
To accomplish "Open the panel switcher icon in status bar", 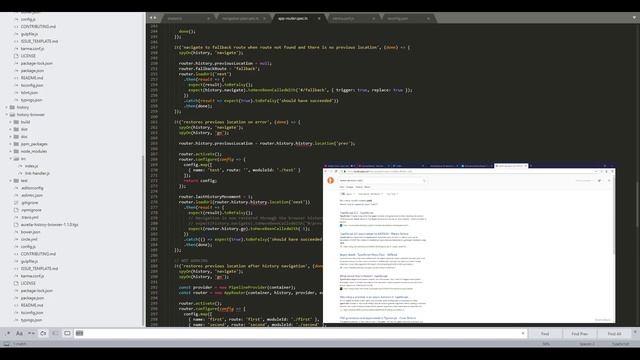I will point(6,344).
